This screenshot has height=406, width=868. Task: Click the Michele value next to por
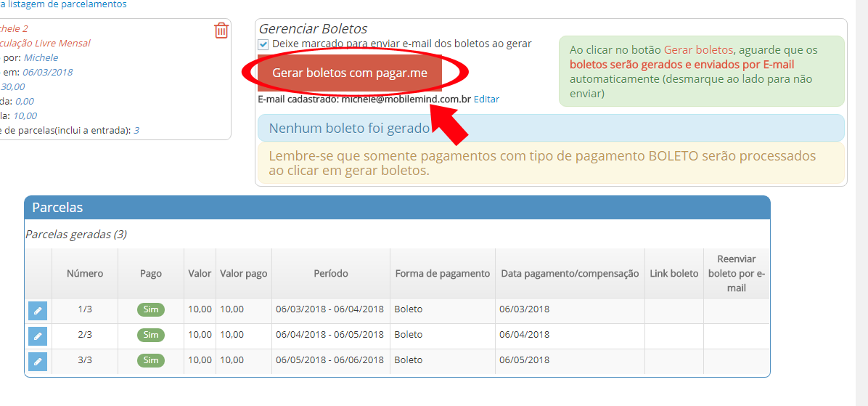41,57
